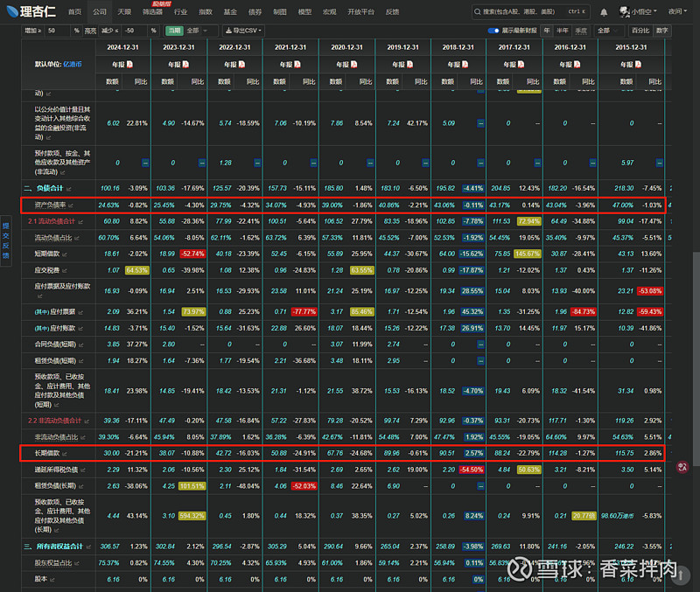The width and height of the screenshot is (700, 592).
Task: Open chart icon beside 股东权益占比
Action: (x=77, y=563)
